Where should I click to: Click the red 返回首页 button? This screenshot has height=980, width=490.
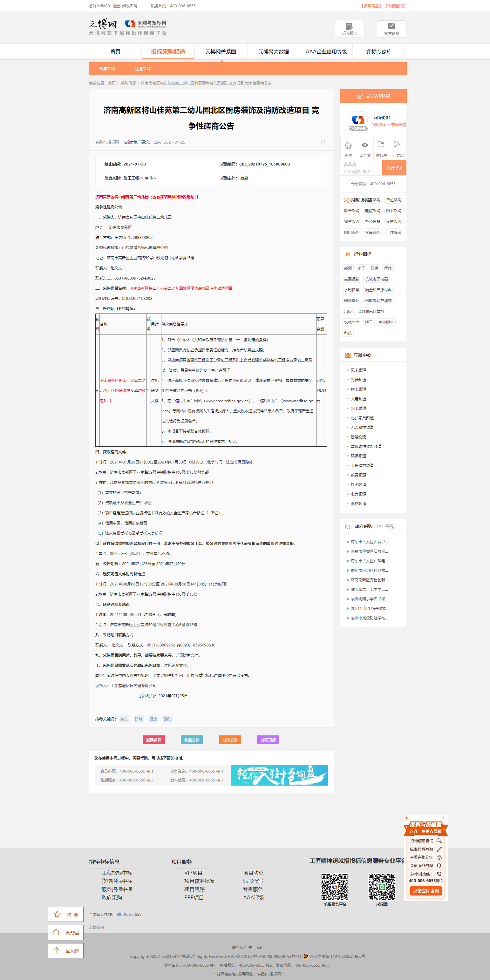(x=154, y=740)
